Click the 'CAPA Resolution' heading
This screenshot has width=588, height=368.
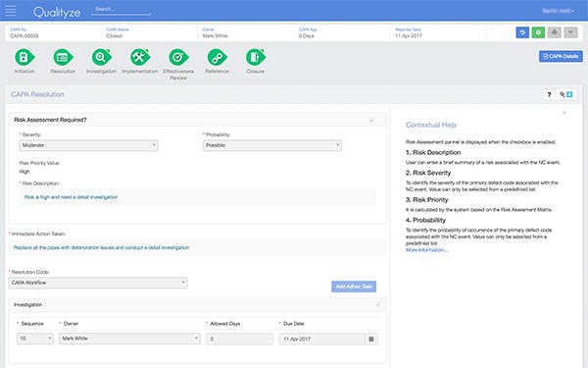[37, 94]
